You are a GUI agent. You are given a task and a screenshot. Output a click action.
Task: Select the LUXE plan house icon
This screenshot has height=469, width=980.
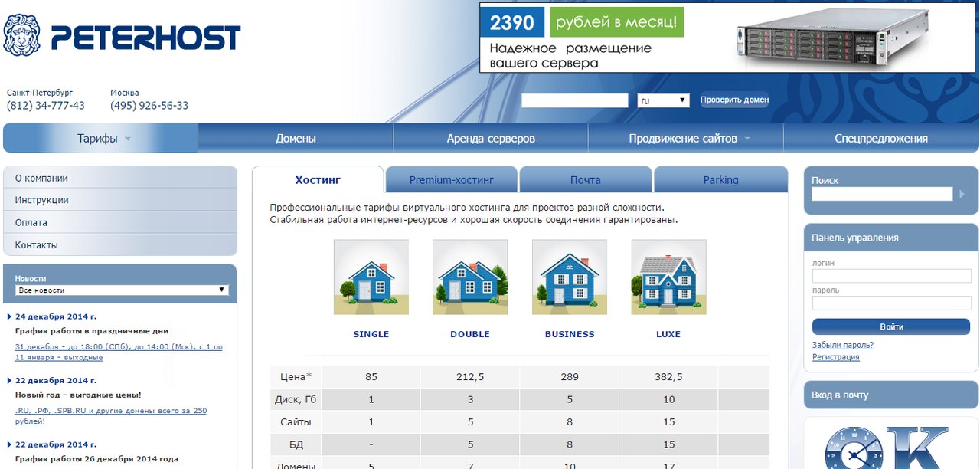click(x=668, y=277)
